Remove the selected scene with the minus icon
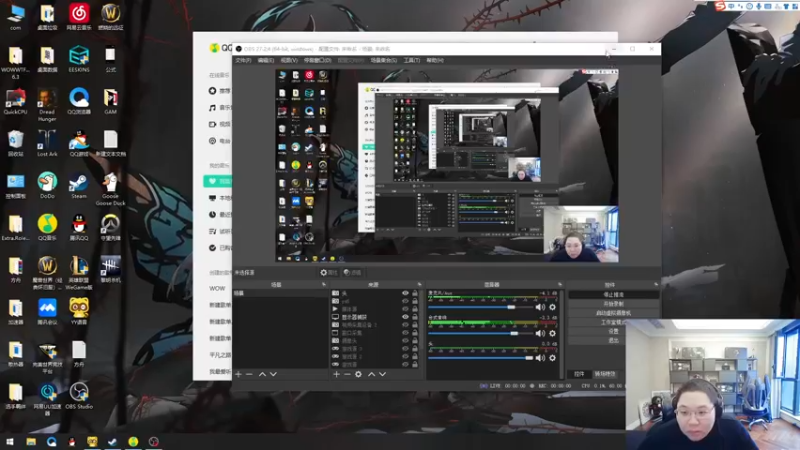This screenshot has height=450, width=800. pyautogui.click(x=249, y=374)
